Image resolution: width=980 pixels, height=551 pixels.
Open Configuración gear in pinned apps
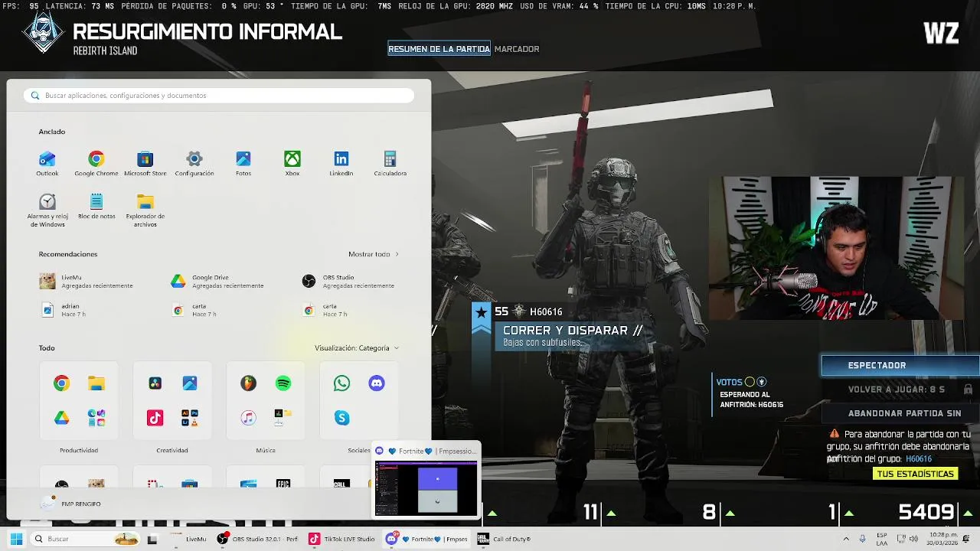[194, 163]
